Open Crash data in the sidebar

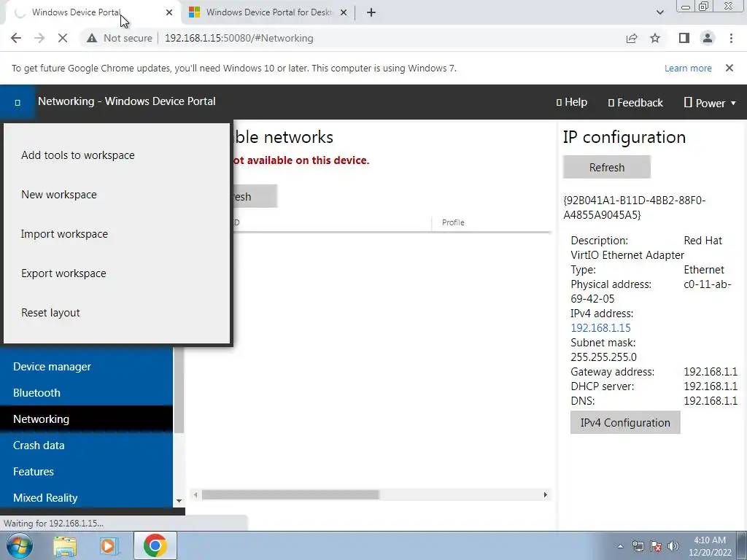[86, 446]
